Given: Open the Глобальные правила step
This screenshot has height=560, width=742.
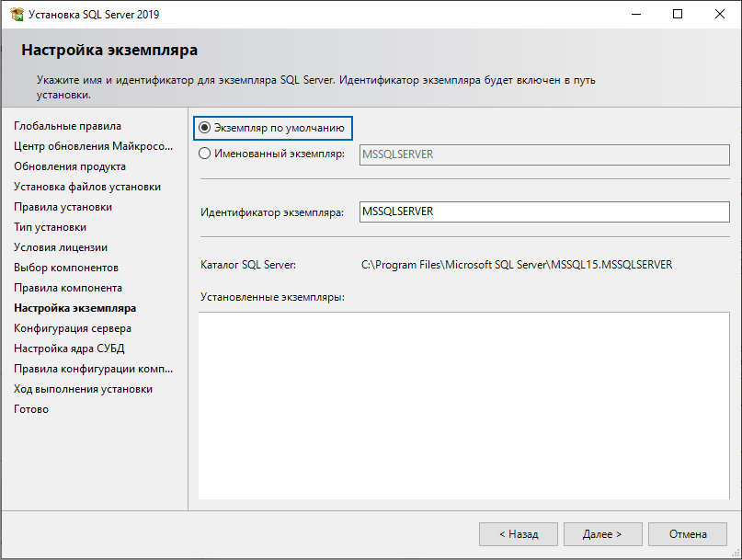Looking at the screenshot, I should coord(68,126).
